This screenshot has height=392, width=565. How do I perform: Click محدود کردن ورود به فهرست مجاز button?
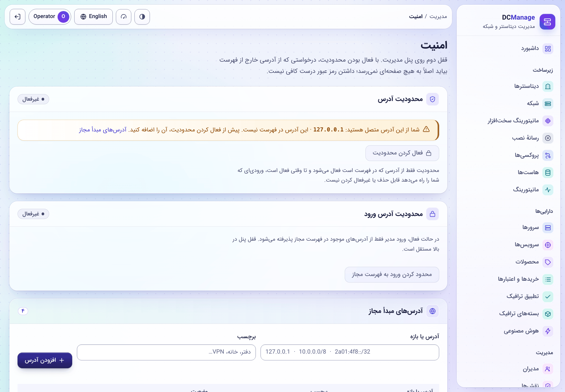pyautogui.click(x=392, y=275)
